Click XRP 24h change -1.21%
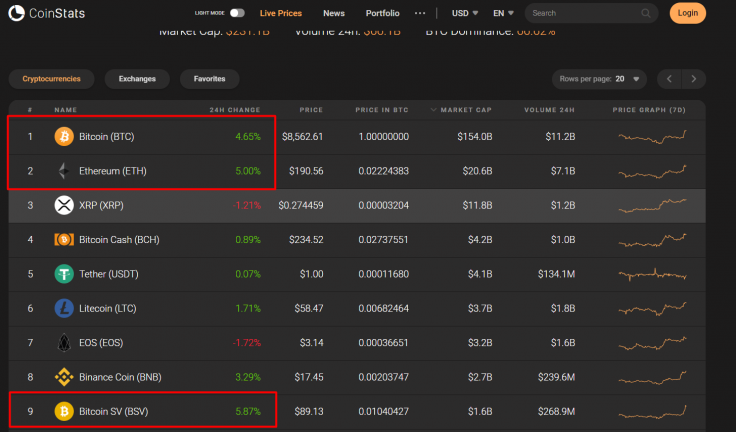Screen dimensions: 736x432 [246, 205]
